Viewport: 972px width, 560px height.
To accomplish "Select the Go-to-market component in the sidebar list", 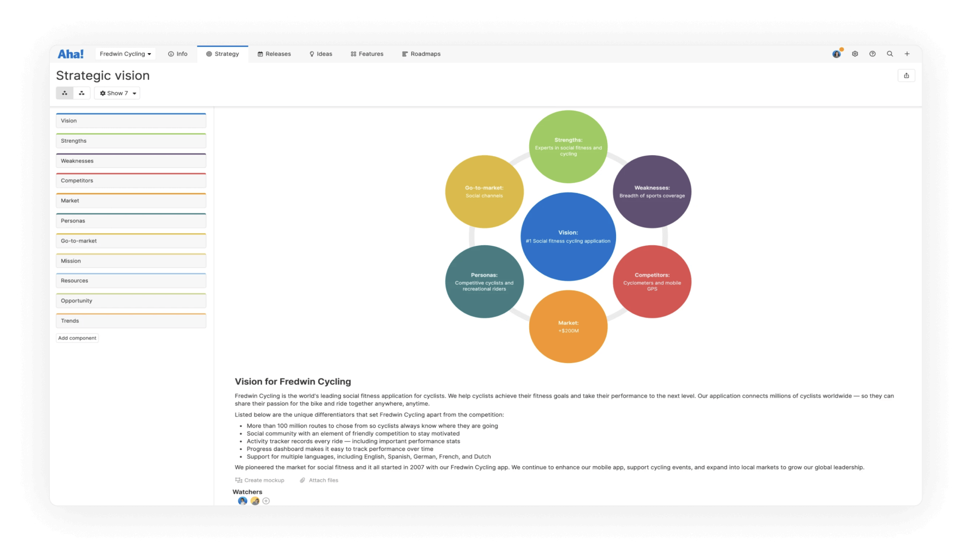I will pos(131,241).
